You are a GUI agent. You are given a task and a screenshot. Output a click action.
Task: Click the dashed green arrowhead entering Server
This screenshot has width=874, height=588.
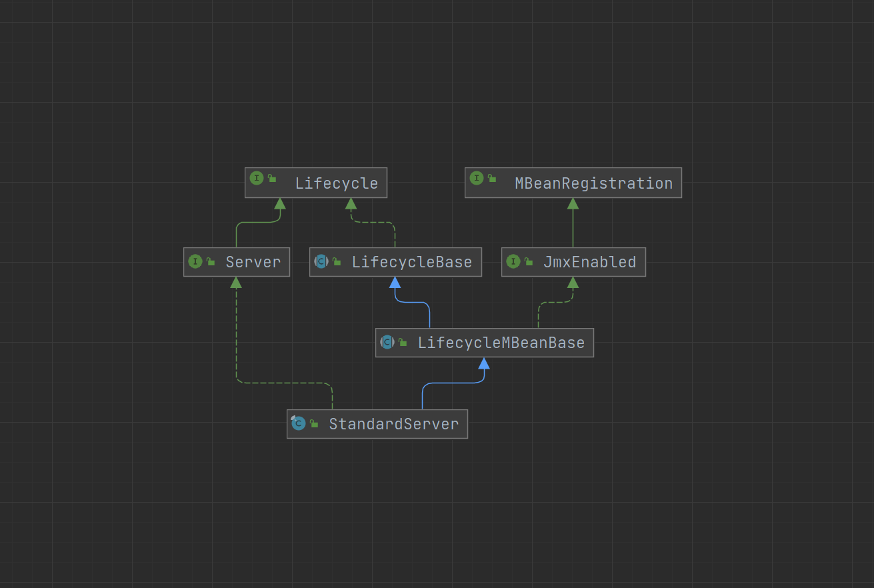point(236,282)
